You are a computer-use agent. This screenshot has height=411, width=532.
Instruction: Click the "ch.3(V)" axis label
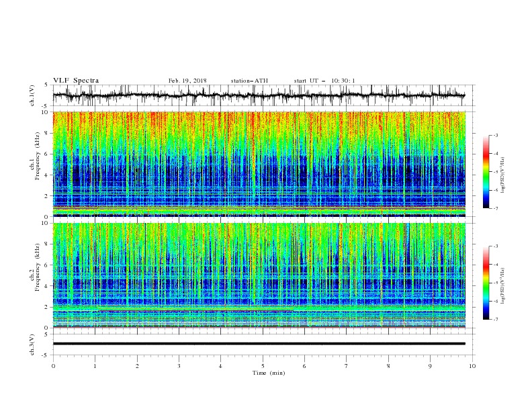pyautogui.click(x=32, y=345)
